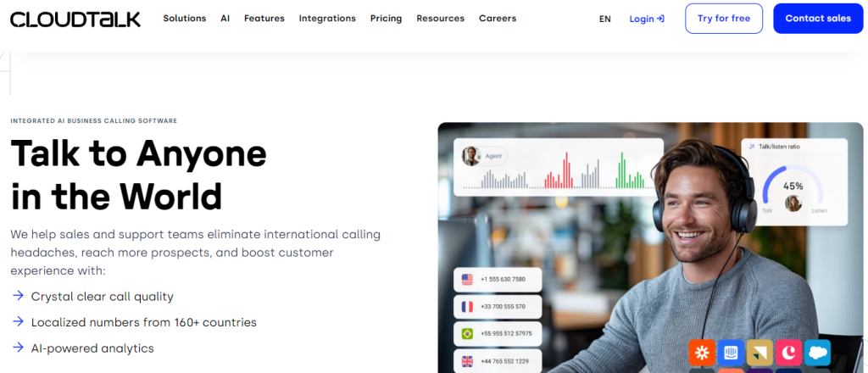This screenshot has width=868, height=373.
Task: Click the tan arrow integration icon
Action: [759, 352]
